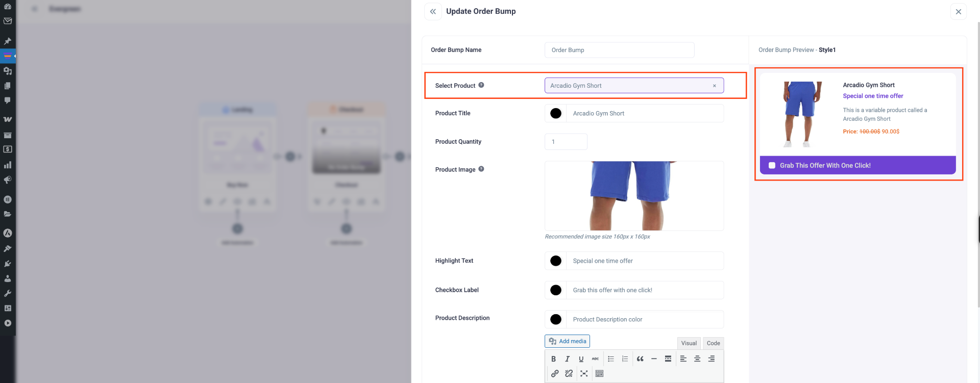Open the Products archive icon in sidebar
The width and height of the screenshot is (980, 383).
8,135
